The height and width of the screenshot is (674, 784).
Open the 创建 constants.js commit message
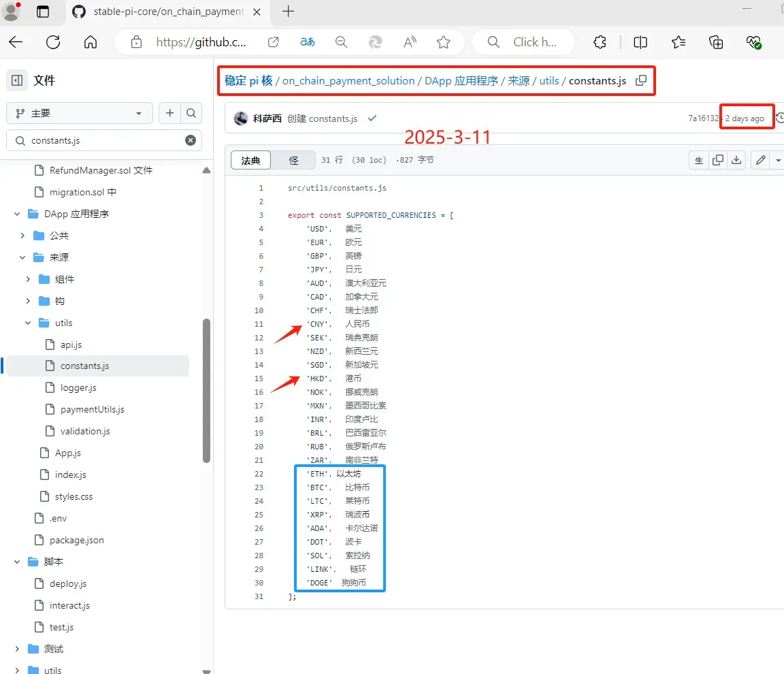322,118
